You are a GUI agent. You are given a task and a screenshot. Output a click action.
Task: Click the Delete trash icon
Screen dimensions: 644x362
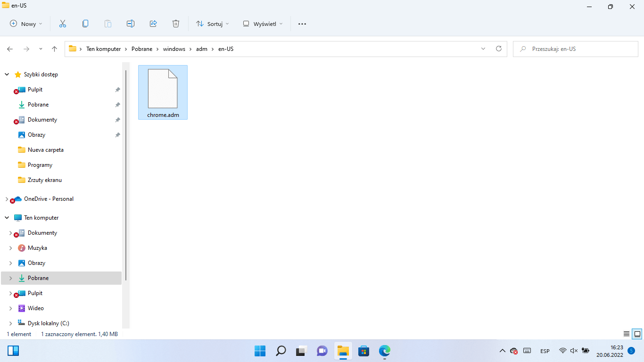(x=176, y=24)
